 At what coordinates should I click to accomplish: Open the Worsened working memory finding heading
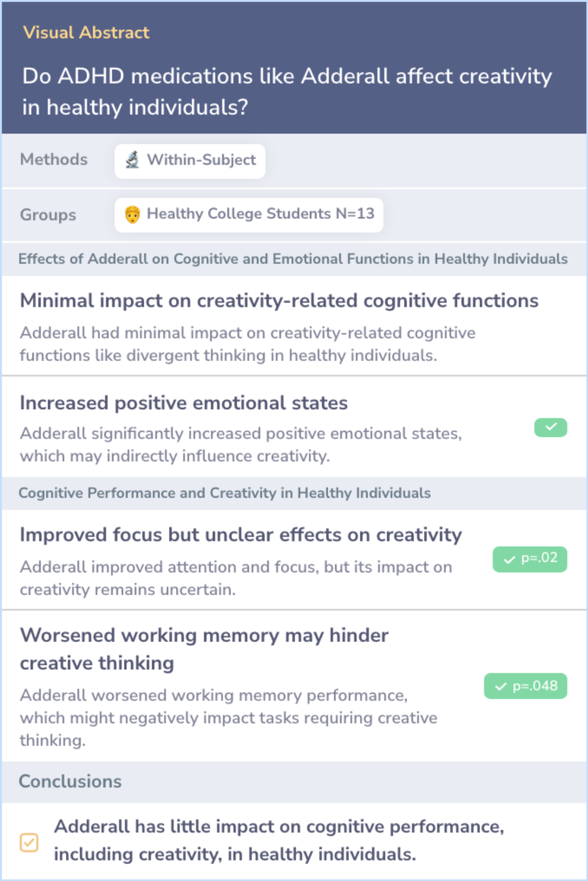204,649
